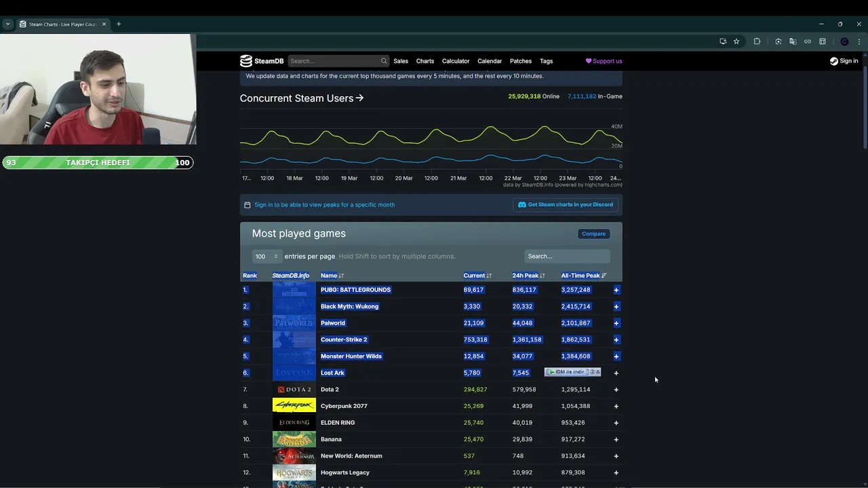Click the link chain extension icon
Viewport: 868px width, 488px height.
coord(808,41)
